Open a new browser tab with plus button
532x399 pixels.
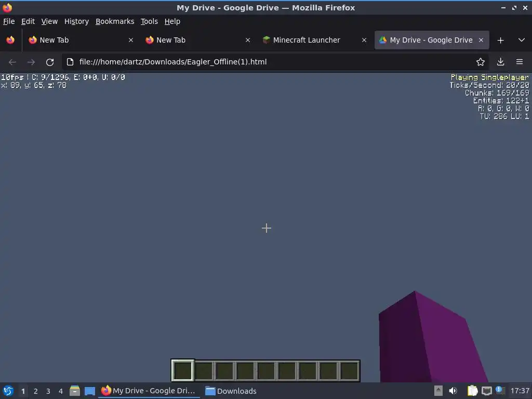[x=500, y=41]
